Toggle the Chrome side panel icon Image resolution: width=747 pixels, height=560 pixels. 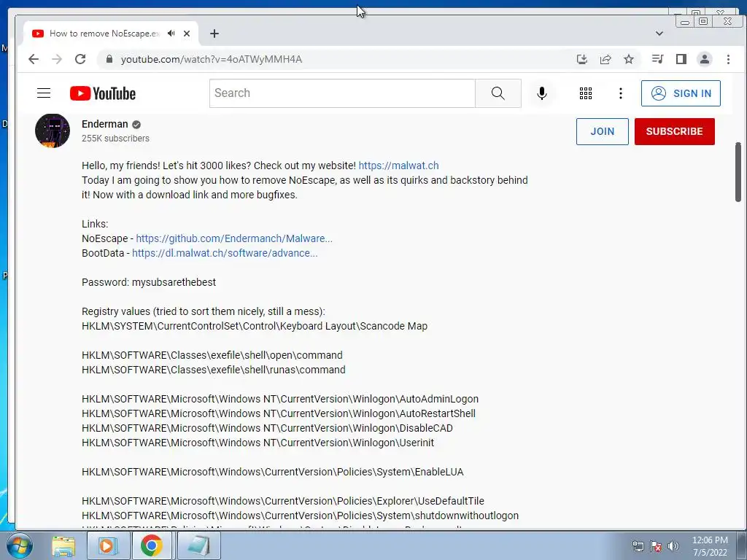(x=681, y=59)
